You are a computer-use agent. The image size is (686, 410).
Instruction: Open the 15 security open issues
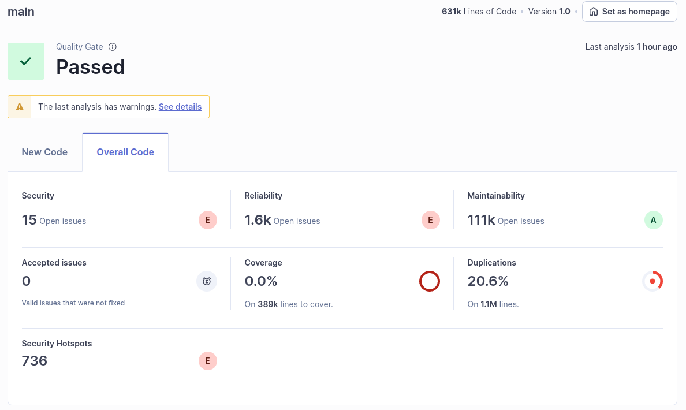pyautogui.click(x=29, y=220)
